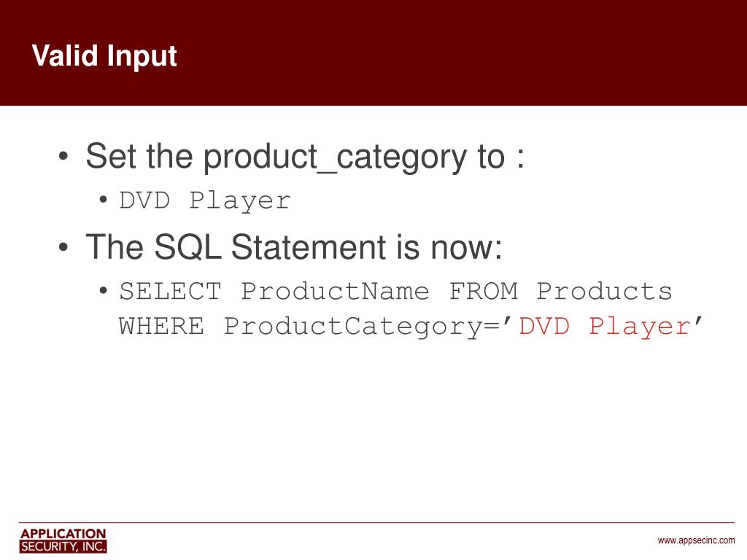Image resolution: width=747 pixels, height=560 pixels.
Task: Select the 'Set the product_category to :' bullet
Action: (x=305, y=156)
